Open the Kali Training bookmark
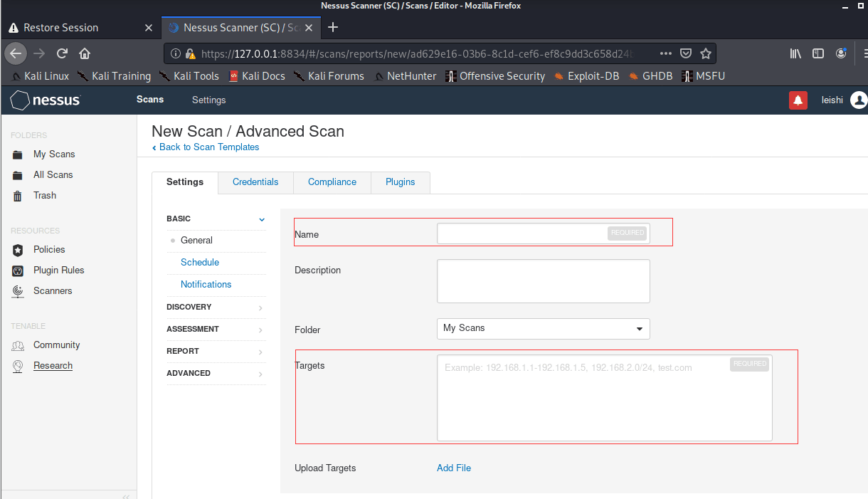 (114, 76)
